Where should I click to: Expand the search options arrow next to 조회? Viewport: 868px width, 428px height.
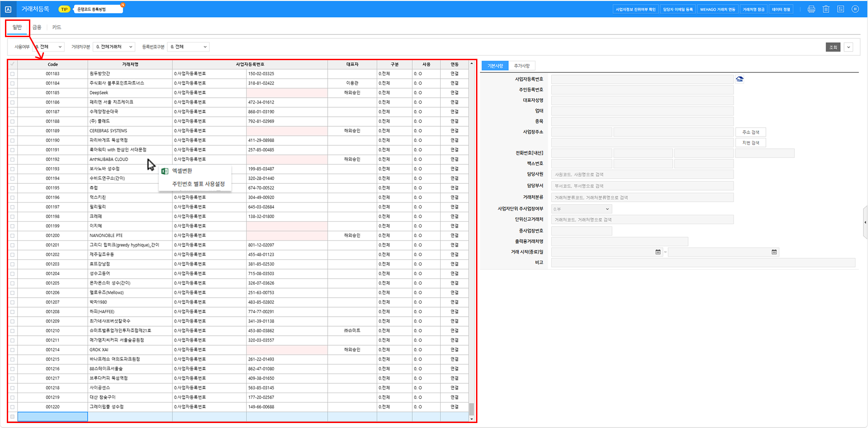pos(849,47)
